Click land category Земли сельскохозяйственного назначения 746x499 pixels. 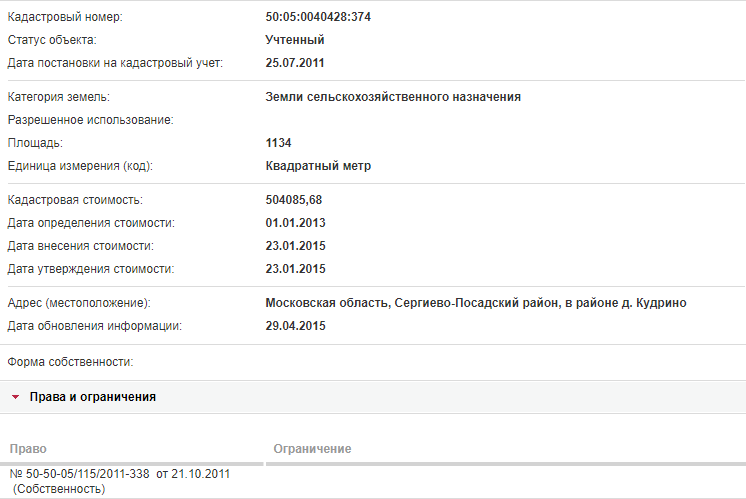[x=393, y=97]
